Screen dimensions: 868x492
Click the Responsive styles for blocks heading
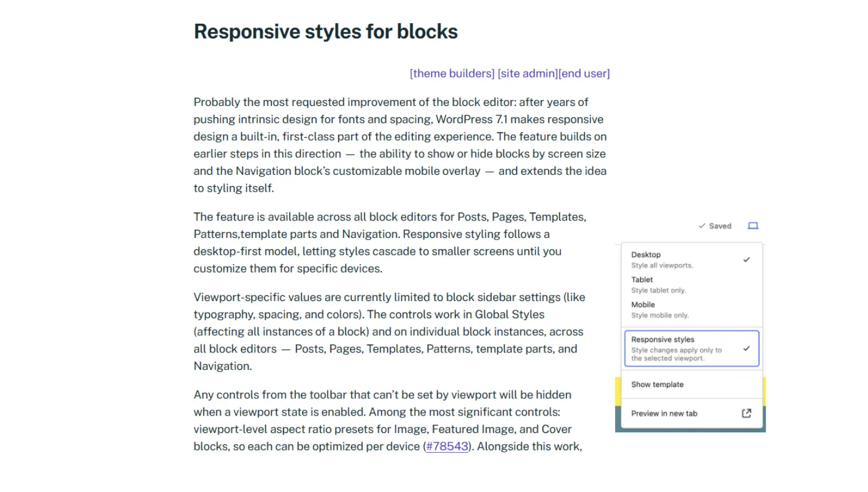pos(326,31)
